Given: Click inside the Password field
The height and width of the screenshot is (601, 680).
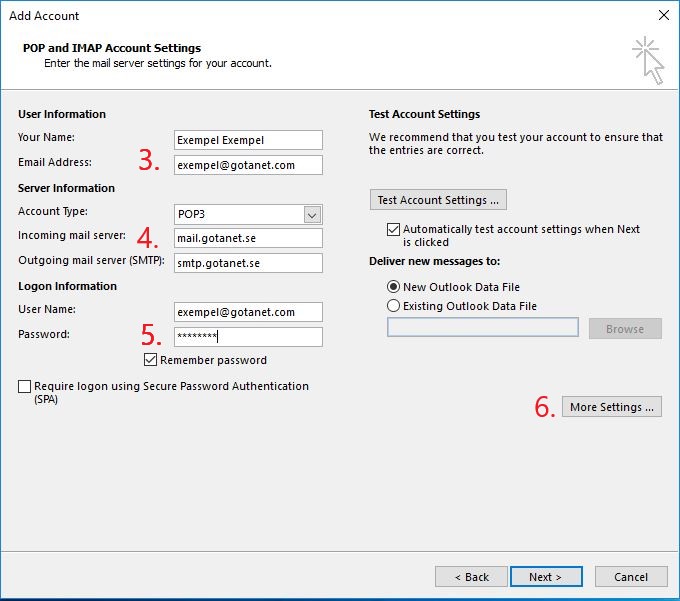Looking at the screenshot, I should pos(248,337).
